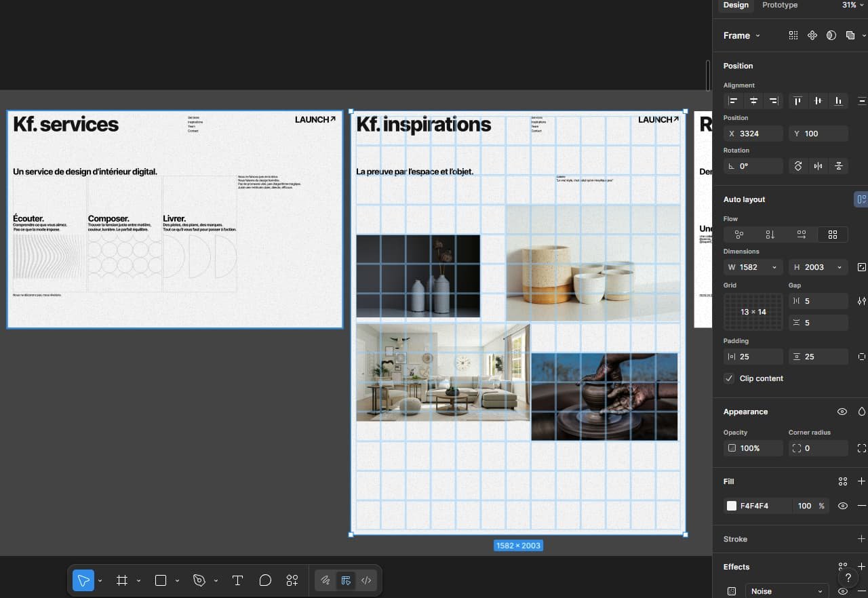This screenshot has height=598, width=868.
Task: Open the 31% zoom dropdown
Action: pyautogui.click(x=853, y=5)
